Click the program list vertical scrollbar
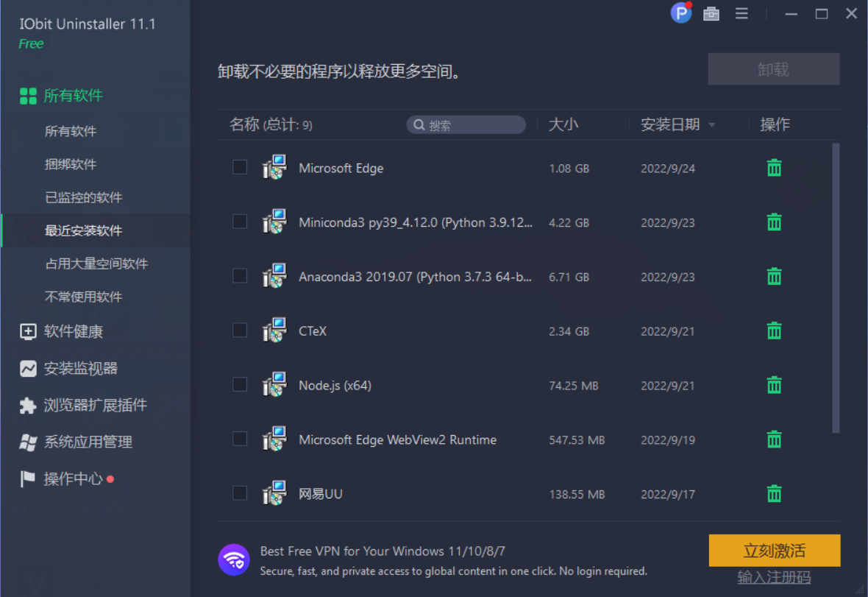The image size is (868, 597). coord(836,288)
